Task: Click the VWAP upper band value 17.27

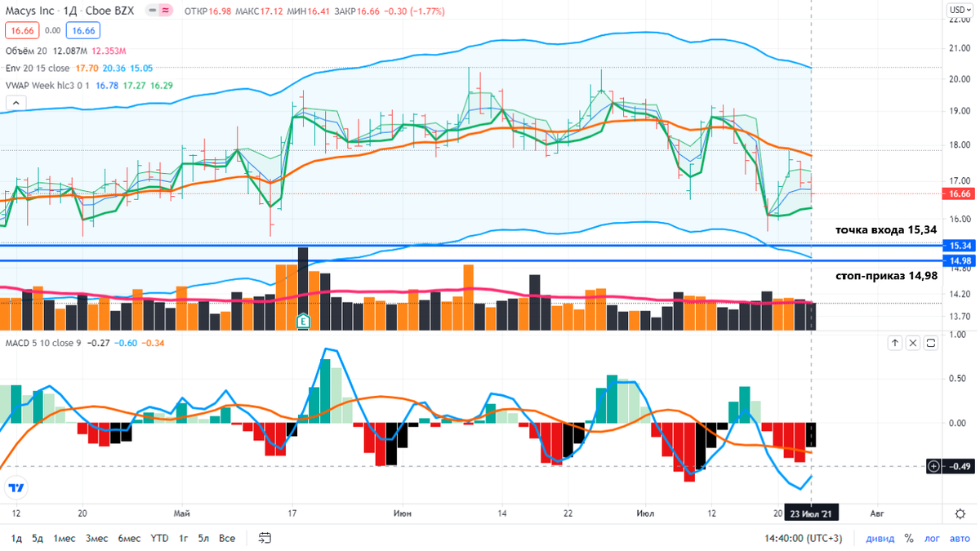Action: click(x=134, y=84)
